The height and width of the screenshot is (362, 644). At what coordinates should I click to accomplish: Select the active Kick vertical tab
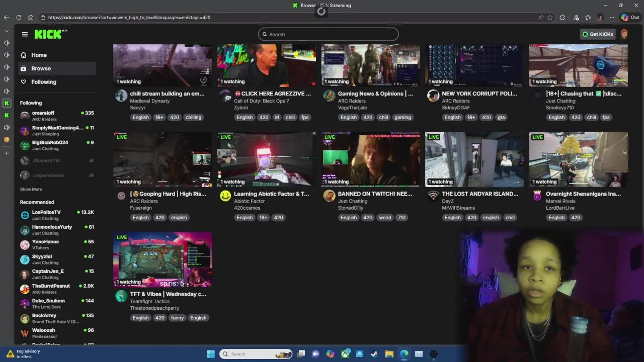(7, 103)
